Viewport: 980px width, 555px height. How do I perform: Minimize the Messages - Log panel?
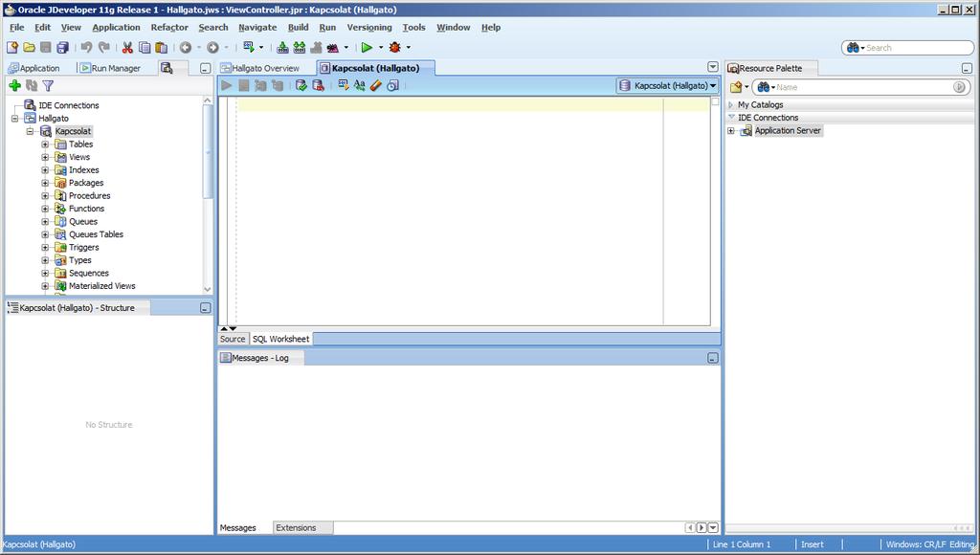tap(713, 358)
